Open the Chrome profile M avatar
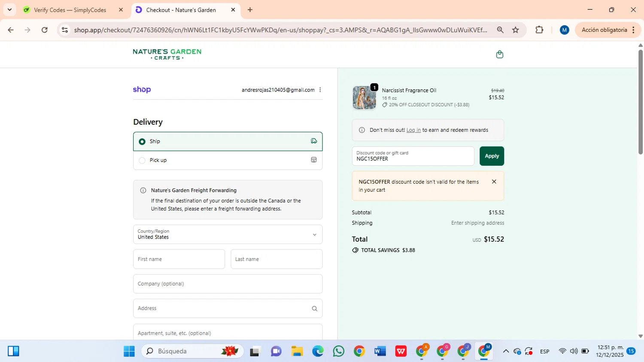 [x=565, y=30]
